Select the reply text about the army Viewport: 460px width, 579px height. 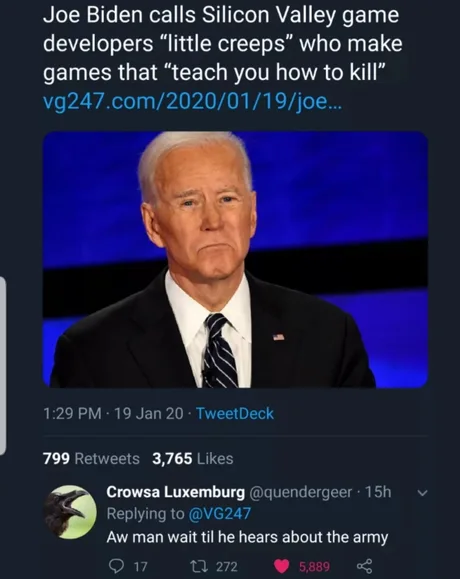247,537
